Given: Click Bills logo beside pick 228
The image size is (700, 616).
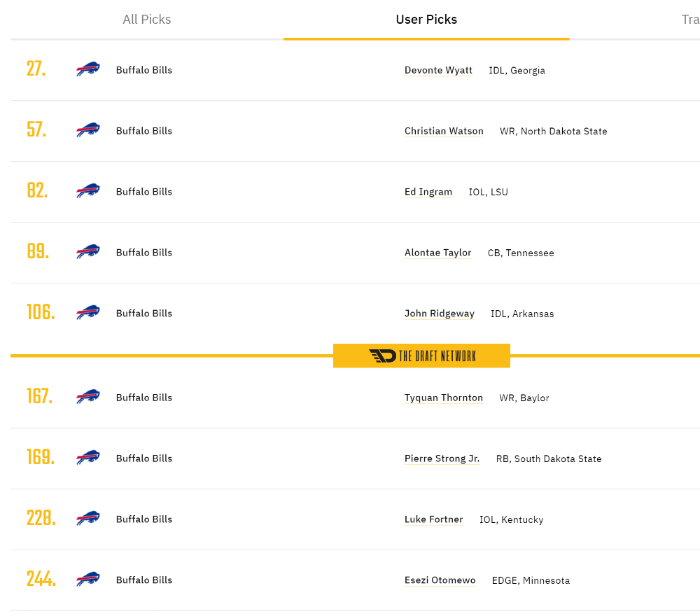Looking at the screenshot, I should tap(88, 518).
